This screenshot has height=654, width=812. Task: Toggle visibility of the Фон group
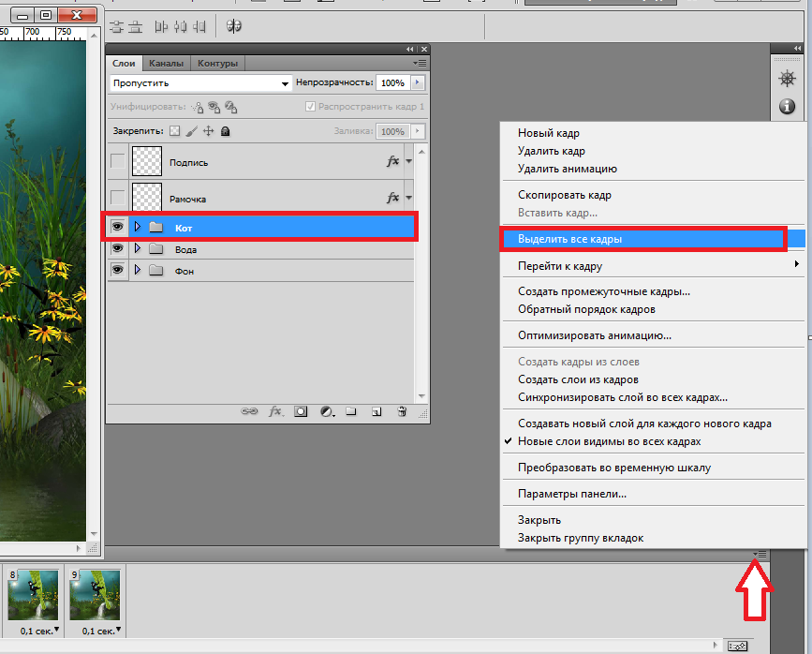coord(118,270)
